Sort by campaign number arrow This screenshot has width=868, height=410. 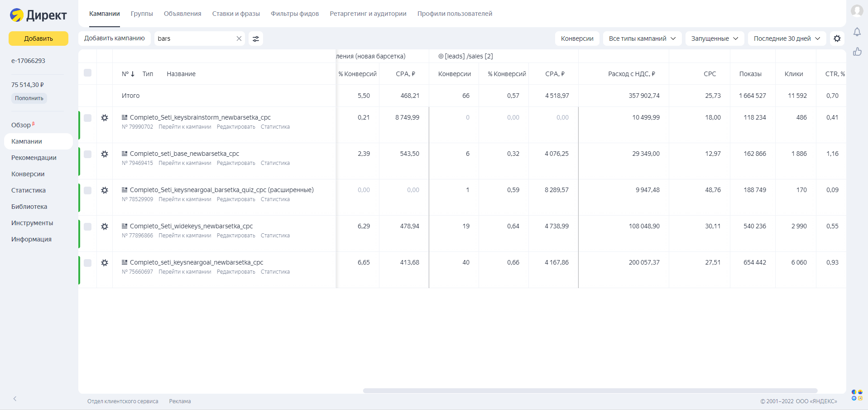pos(133,74)
